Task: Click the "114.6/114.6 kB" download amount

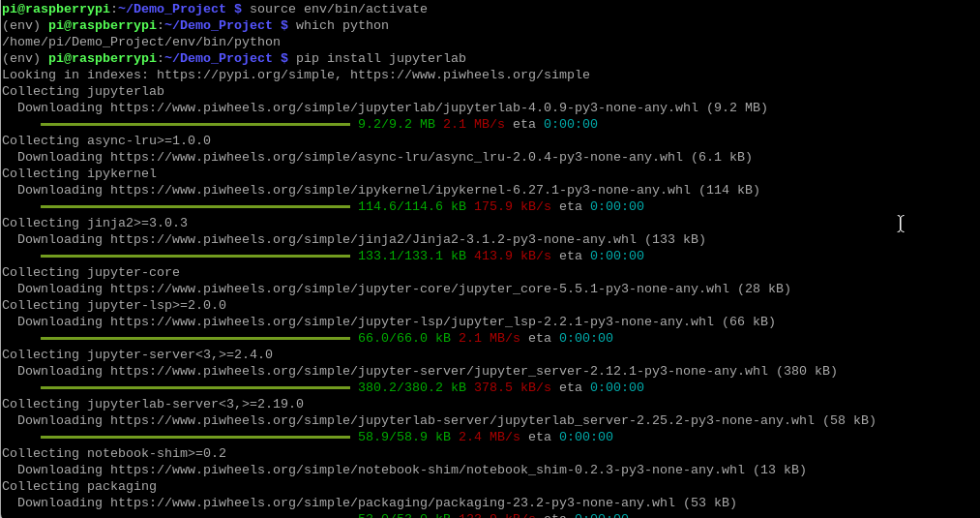Action: [x=412, y=206]
